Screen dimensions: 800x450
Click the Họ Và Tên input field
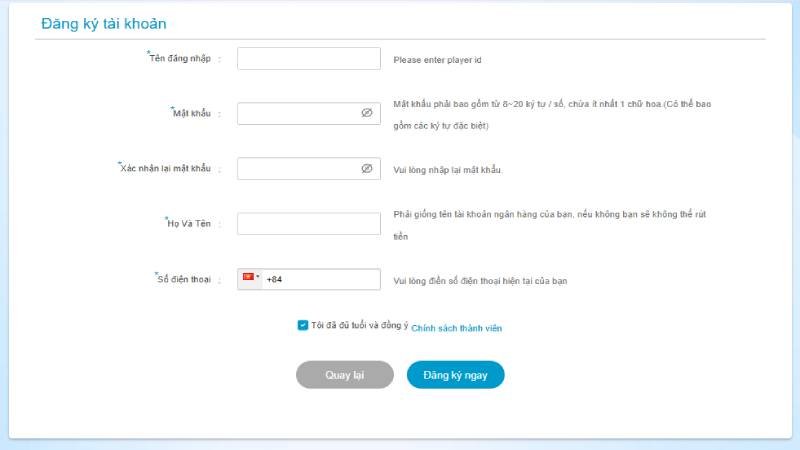tap(309, 223)
